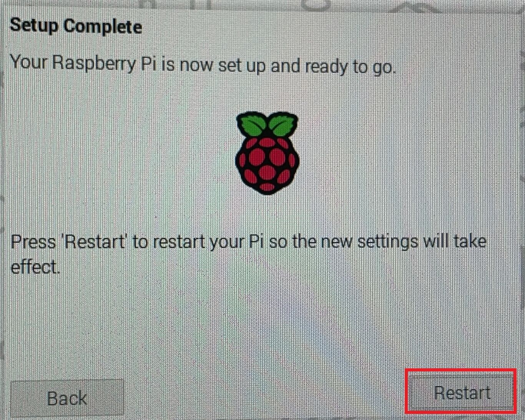
Task: Click the Raspberry Pi logo
Action: pos(267,153)
